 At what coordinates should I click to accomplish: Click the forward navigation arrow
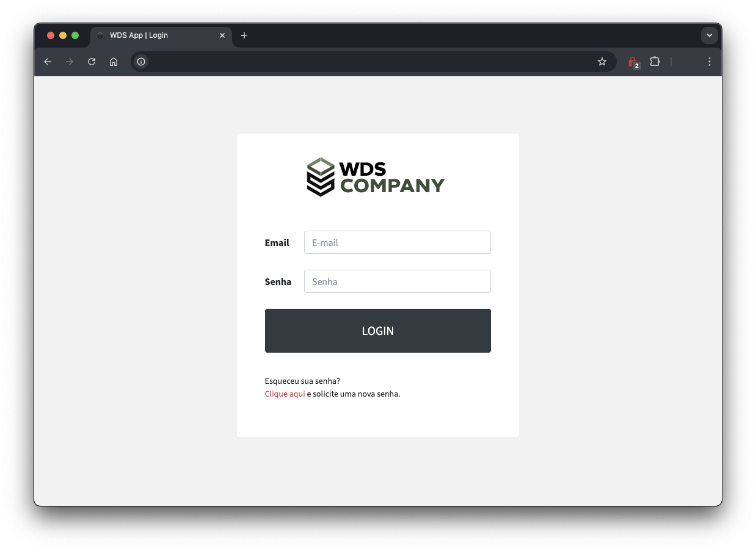coord(69,61)
